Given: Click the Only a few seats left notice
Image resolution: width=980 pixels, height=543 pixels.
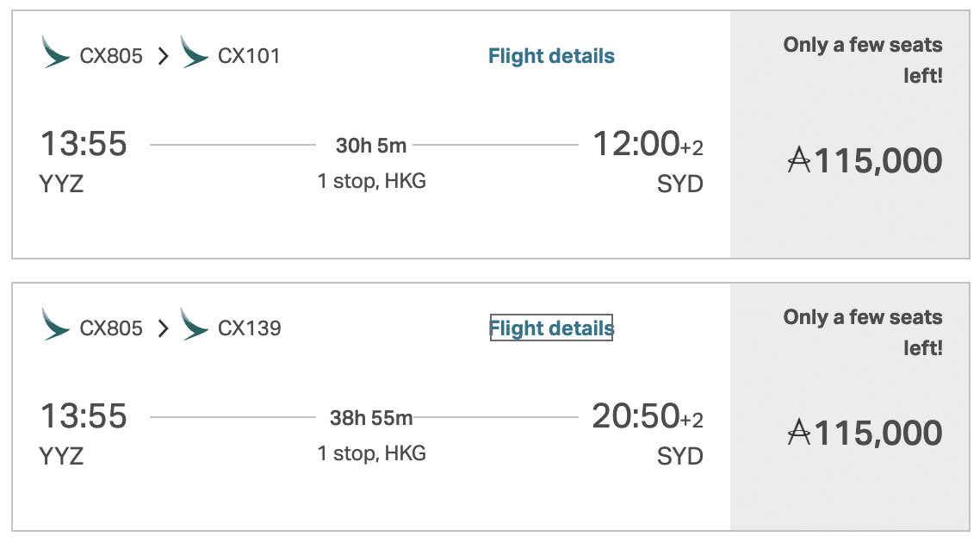Looking at the screenshot, I should [x=862, y=59].
